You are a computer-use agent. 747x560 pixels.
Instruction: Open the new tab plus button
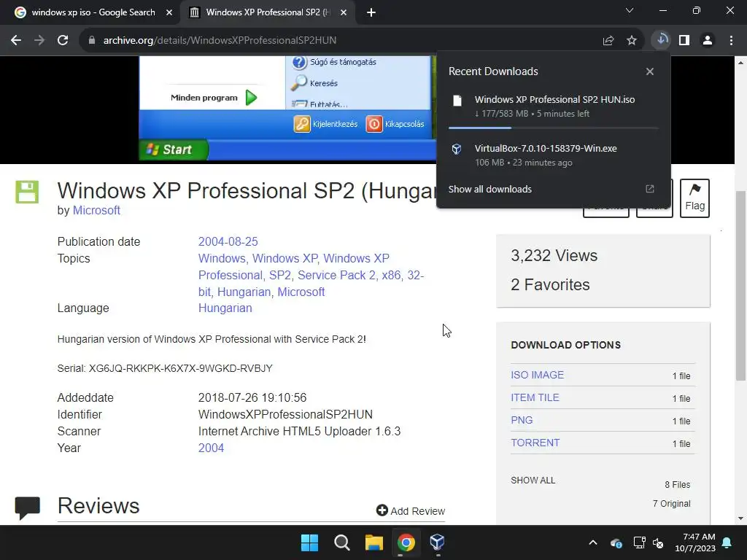click(371, 12)
